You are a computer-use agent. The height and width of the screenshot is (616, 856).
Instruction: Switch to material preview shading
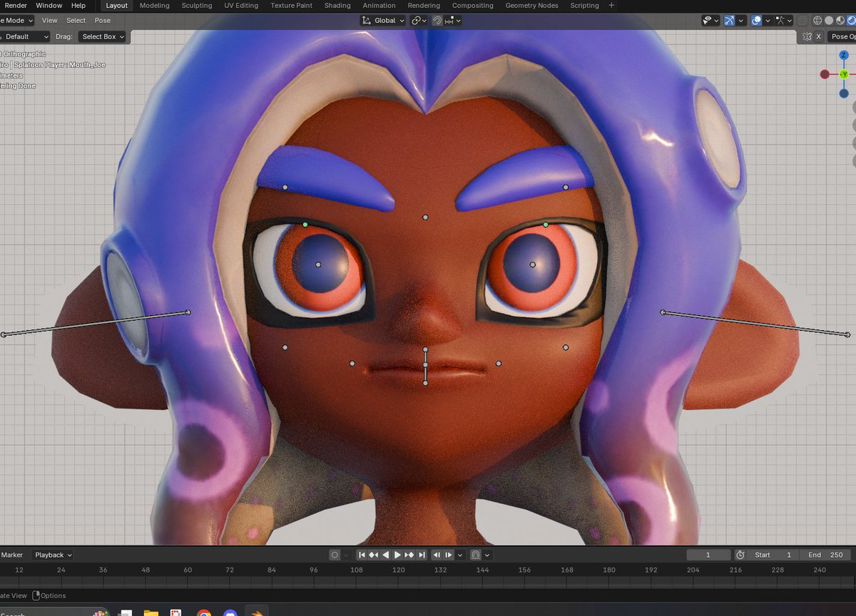pyautogui.click(x=841, y=21)
